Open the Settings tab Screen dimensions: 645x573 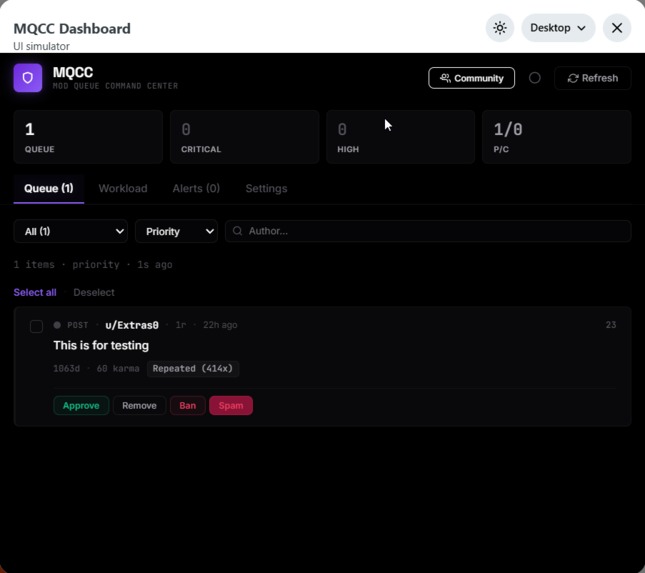pyautogui.click(x=266, y=188)
